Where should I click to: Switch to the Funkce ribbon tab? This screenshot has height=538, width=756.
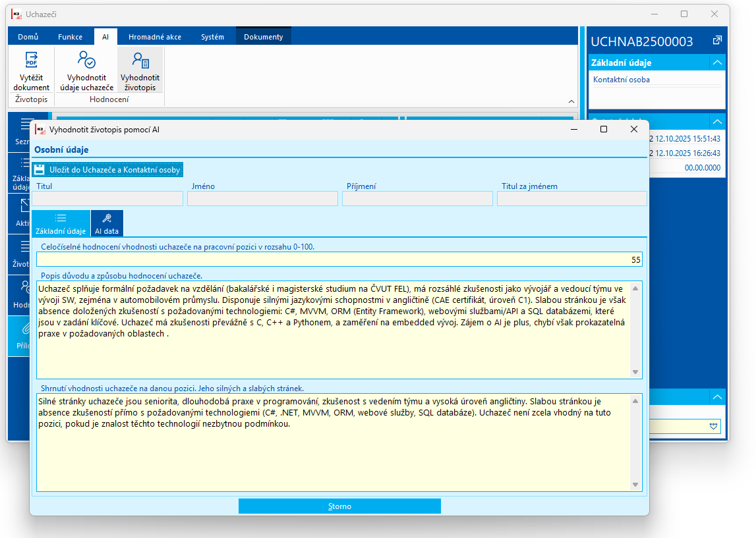click(x=70, y=37)
